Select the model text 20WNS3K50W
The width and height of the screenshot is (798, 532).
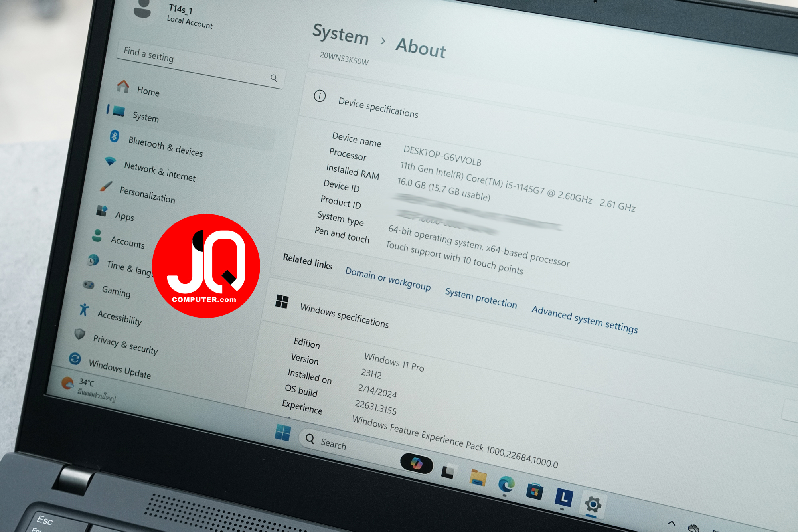pos(344,59)
